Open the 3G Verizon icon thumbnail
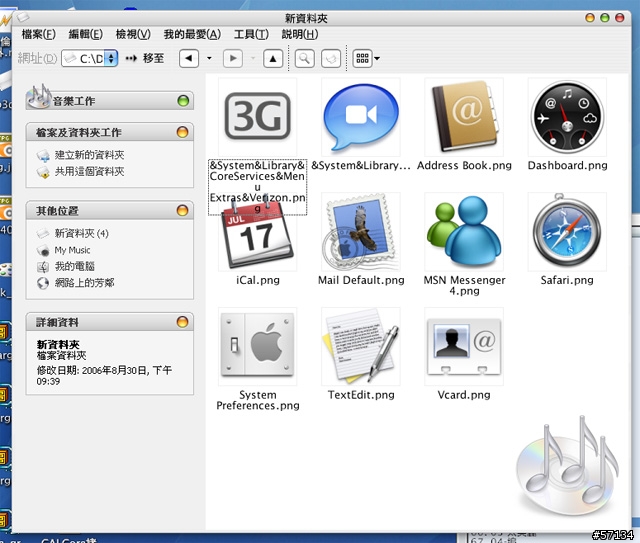The height and width of the screenshot is (543, 640). [258, 116]
